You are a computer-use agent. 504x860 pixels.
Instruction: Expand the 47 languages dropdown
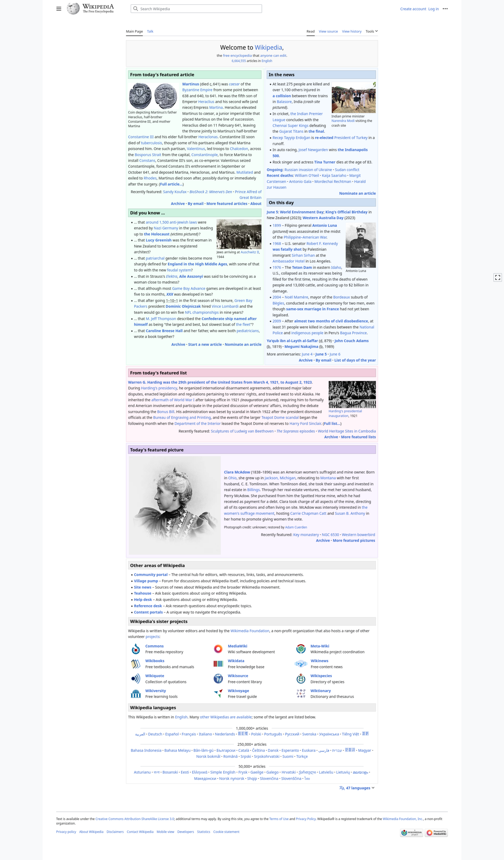tap(357, 788)
